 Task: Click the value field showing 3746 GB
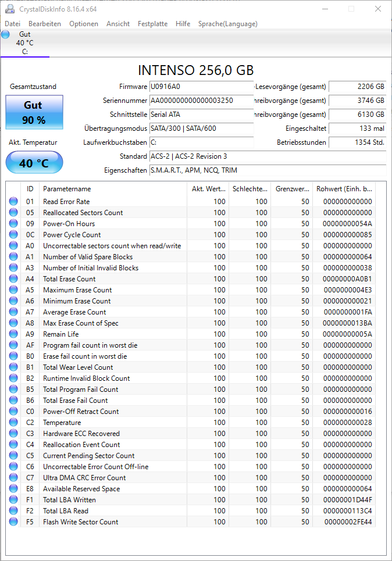click(x=358, y=101)
